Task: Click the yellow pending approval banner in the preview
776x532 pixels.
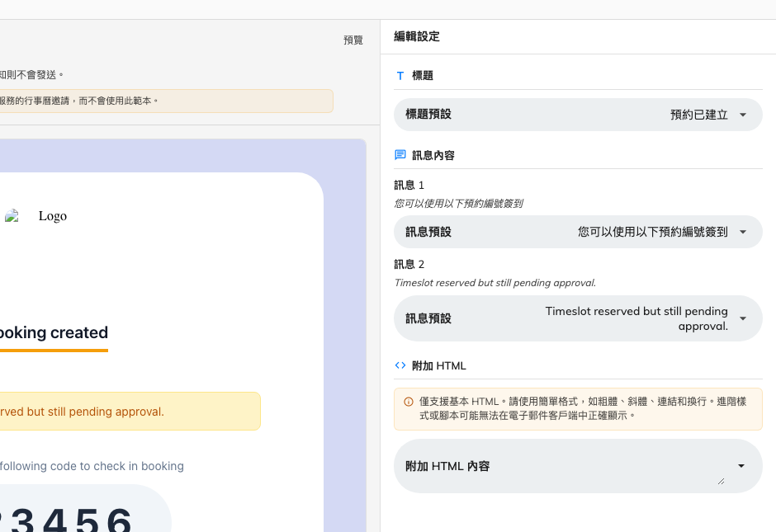Action: [130, 412]
